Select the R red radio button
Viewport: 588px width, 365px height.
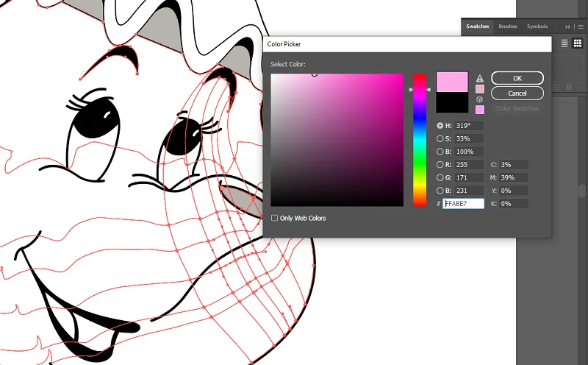click(440, 165)
